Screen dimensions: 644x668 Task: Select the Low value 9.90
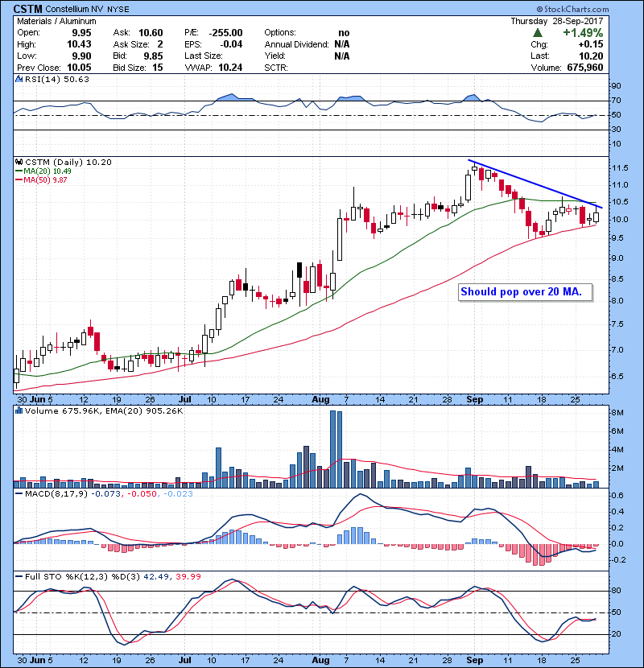pos(81,56)
